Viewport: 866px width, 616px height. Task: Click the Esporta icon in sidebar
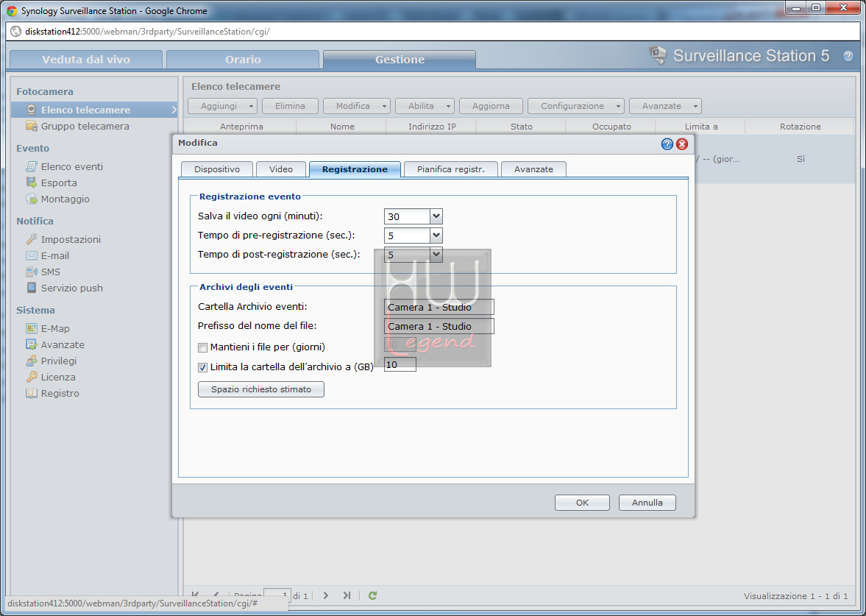32,183
